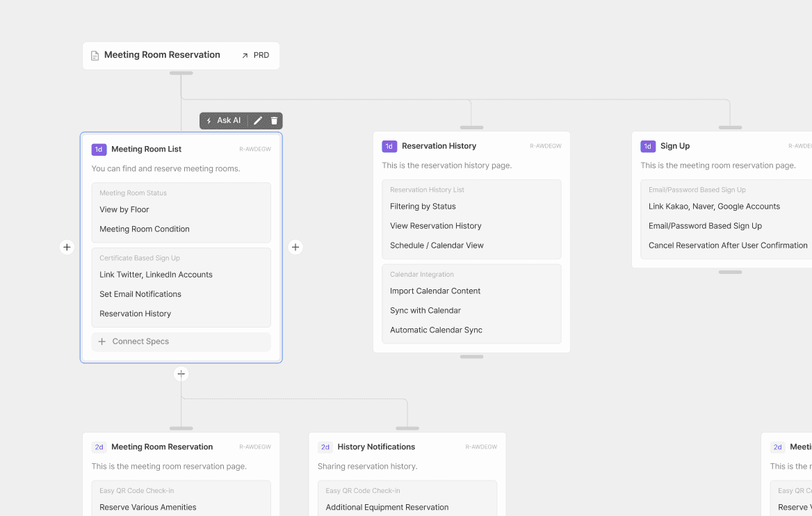
Task: Select the Sign Up card title
Action: (675, 146)
